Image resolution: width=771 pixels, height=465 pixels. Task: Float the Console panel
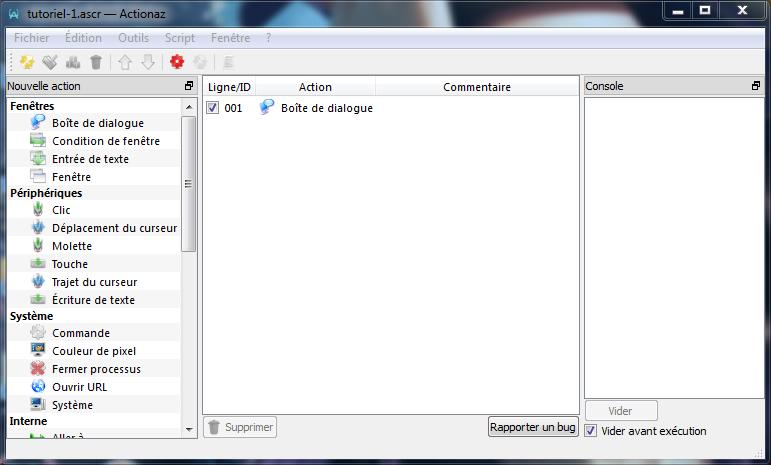click(x=756, y=87)
